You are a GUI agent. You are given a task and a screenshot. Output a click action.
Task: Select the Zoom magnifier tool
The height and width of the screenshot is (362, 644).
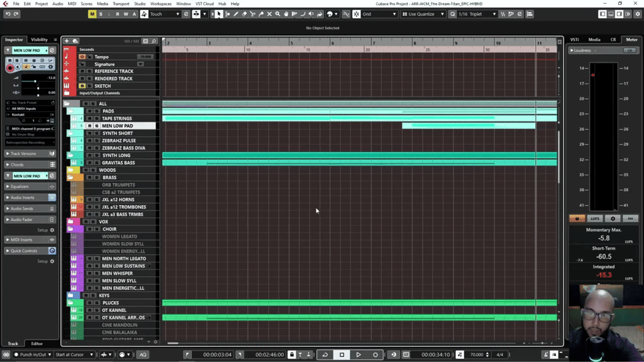[x=277, y=14]
